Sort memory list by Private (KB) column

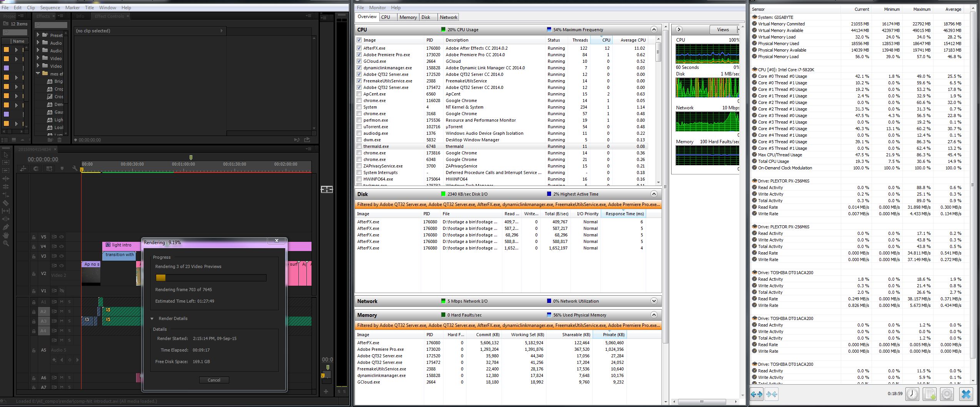[610, 335]
